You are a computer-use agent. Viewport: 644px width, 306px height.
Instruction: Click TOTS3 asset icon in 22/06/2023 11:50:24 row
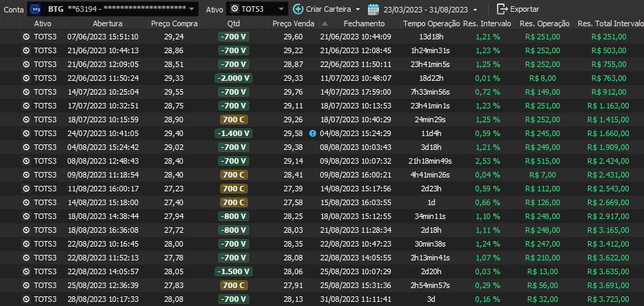(x=26, y=78)
